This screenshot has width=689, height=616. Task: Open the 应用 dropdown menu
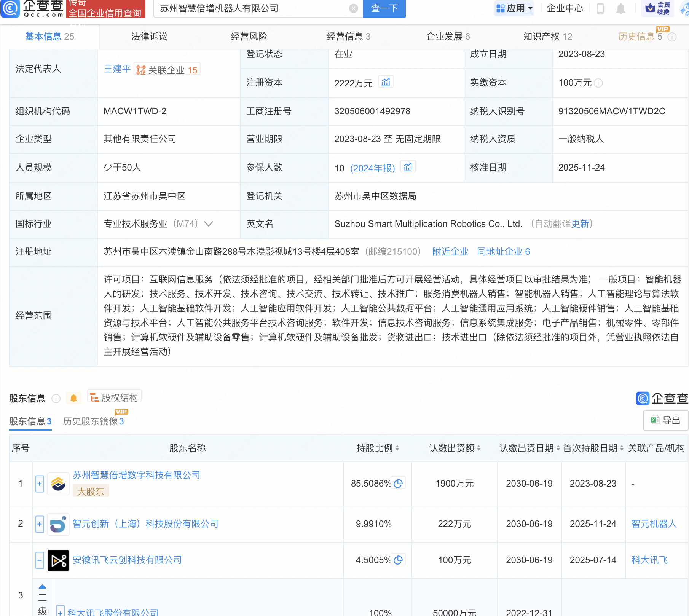click(515, 8)
